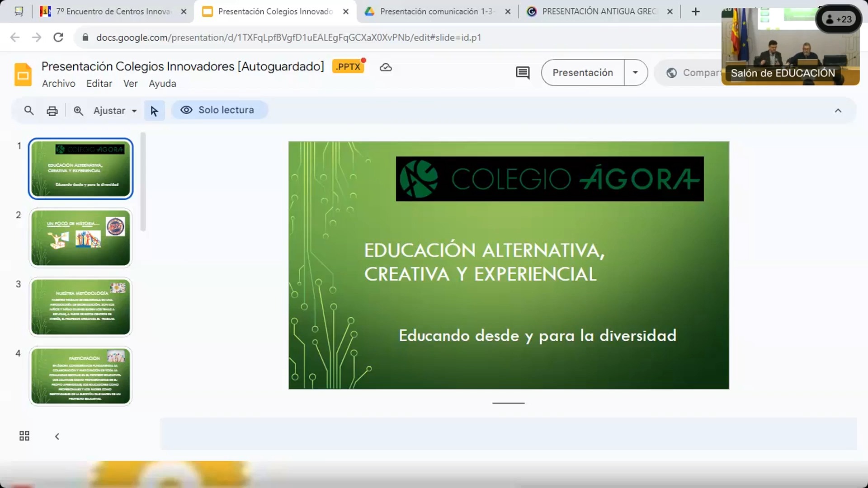The width and height of the screenshot is (868, 488).
Task: Click the print icon
Action: [x=52, y=111]
